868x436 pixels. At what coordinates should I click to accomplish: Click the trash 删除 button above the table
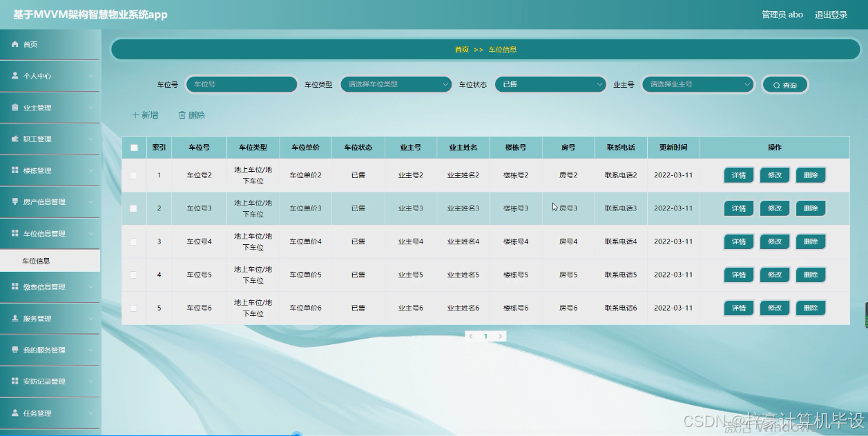[191, 115]
